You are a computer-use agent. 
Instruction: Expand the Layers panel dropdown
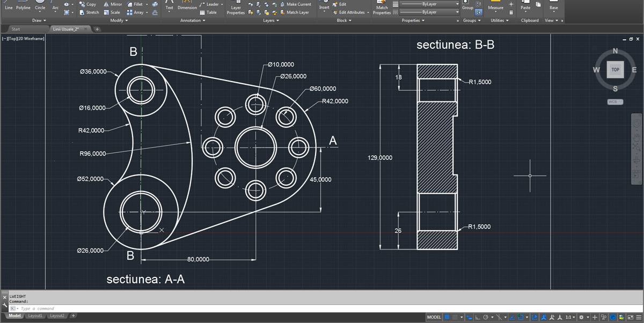click(x=270, y=20)
